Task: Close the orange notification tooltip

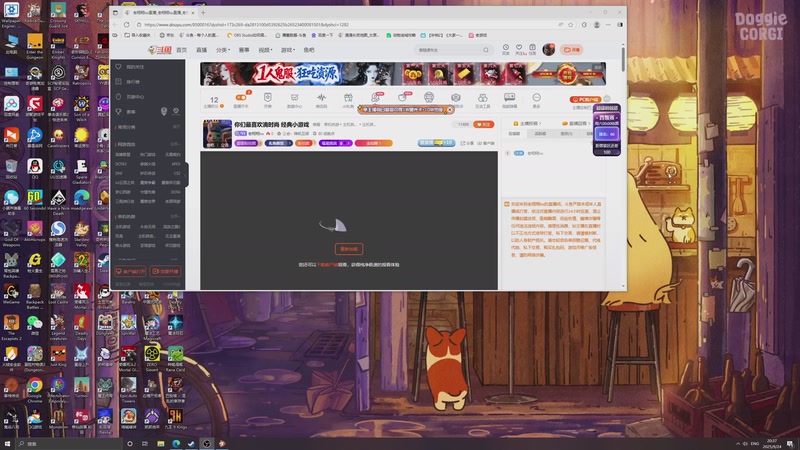Action: (x=450, y=110)
